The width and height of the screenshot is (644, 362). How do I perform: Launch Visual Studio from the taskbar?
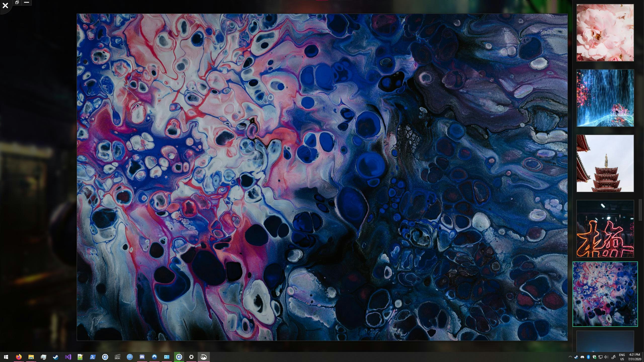(68, 357)
